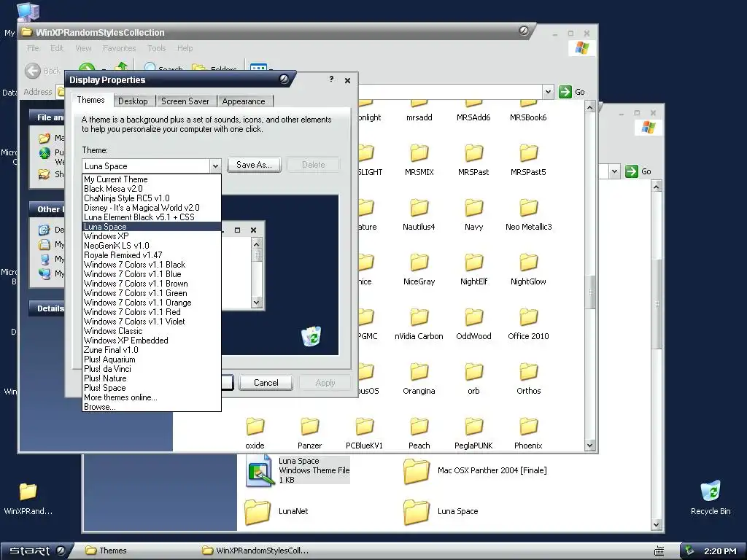Switch to the Screen Saver tab
The height and width of the screenshot is (560, 747).
pyautogui.click(x=185, y=101)
